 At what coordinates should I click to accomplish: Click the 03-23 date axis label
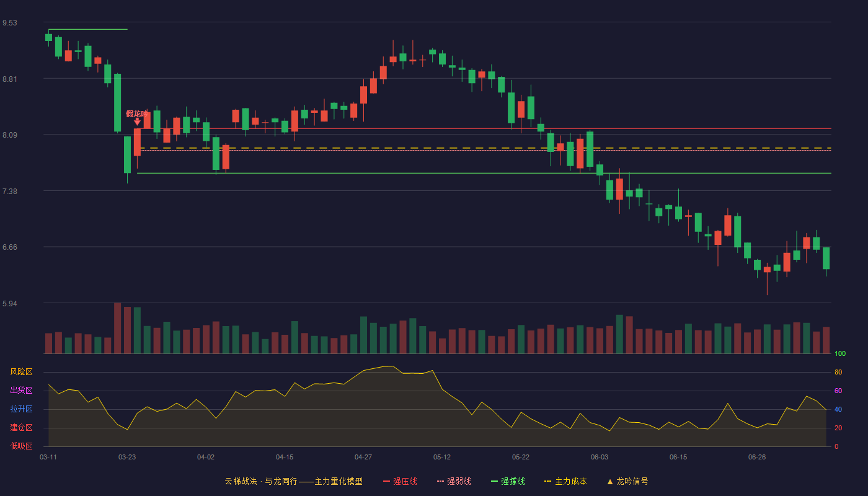[x=127, y=457]
